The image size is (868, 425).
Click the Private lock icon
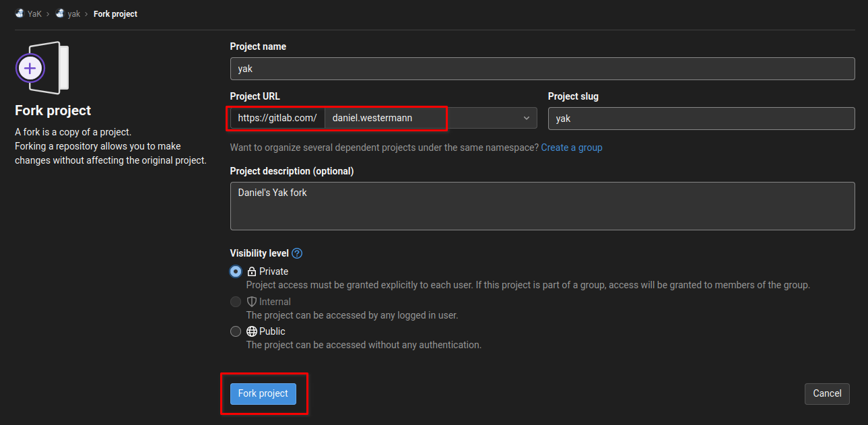pyautogui.click(x=252, y=271)
